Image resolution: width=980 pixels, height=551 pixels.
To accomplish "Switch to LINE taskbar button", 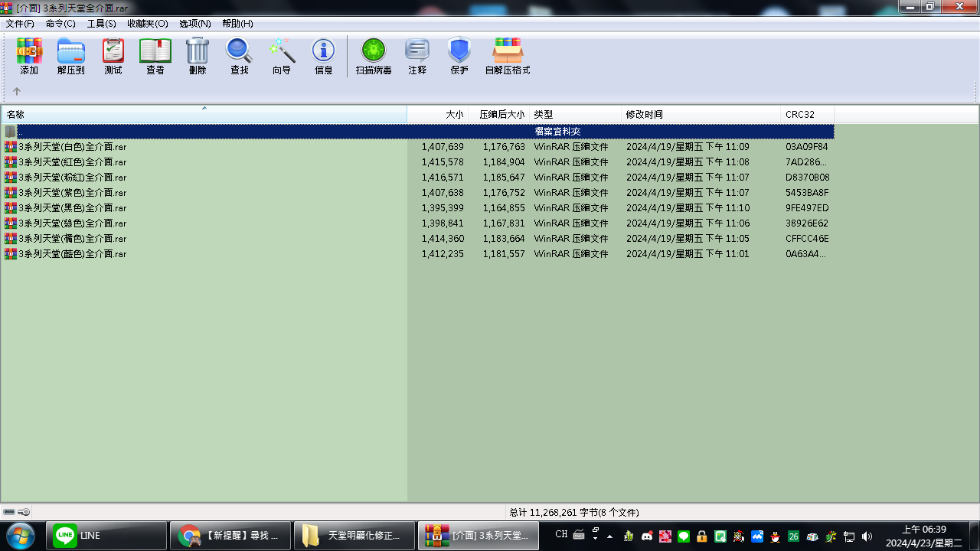I will click(x=106, y=536).
